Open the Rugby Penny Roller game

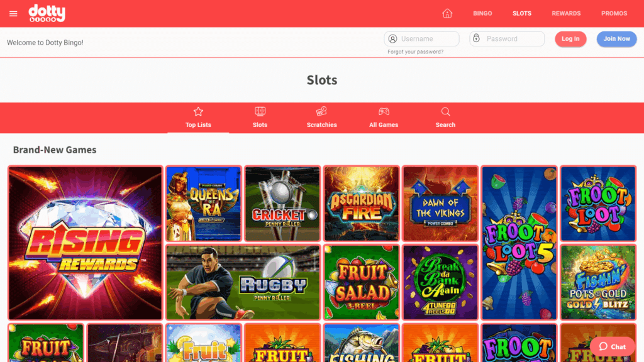(x=243, y=282)
